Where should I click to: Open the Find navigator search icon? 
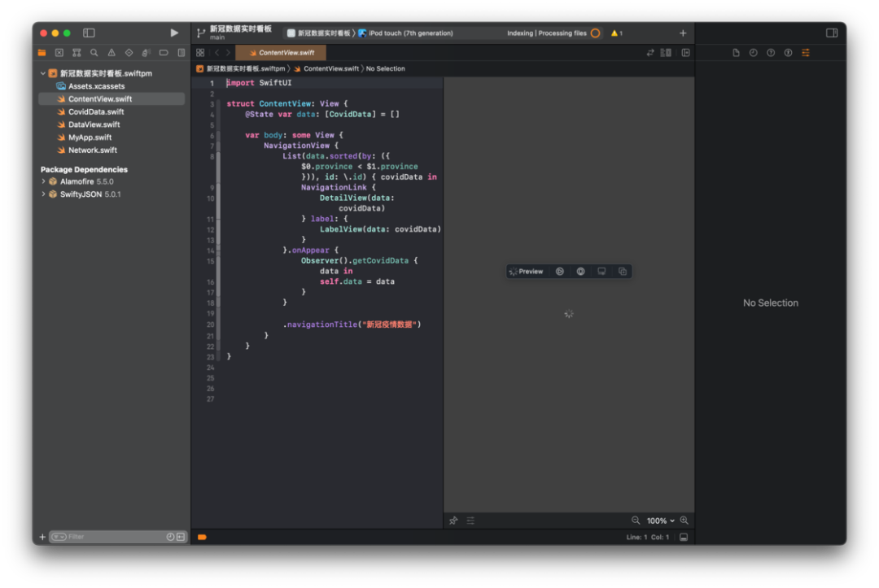94,53
